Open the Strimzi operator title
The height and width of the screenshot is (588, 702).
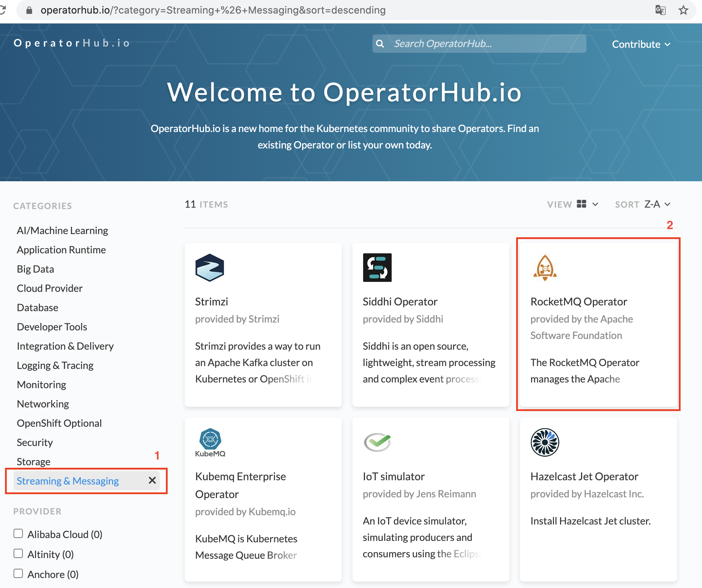212,301
